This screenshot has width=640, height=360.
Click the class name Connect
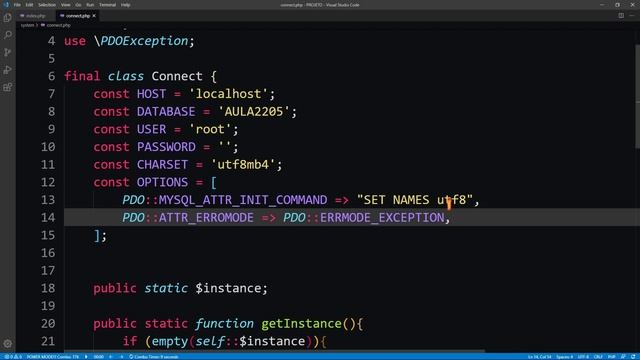tap(177, 76)
